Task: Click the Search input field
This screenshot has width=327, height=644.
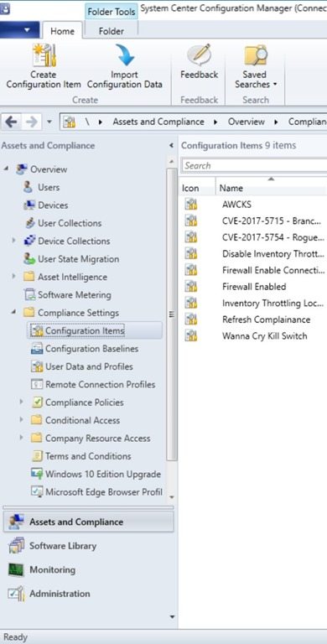Action: pos(254,166)
